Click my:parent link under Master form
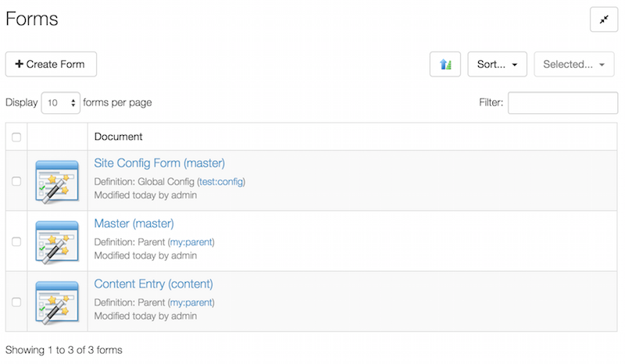The height and width of the screenshot is (364, 625). [191, 242]
